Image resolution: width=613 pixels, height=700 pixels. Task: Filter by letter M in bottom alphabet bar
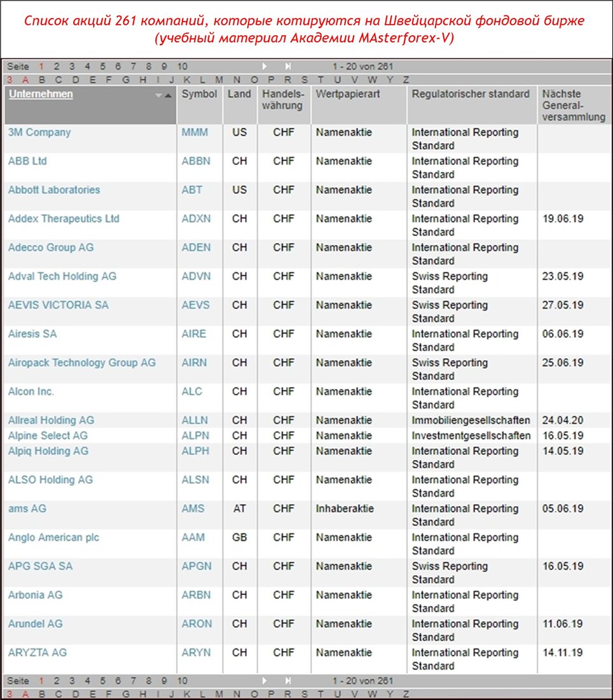coord(219,694)
